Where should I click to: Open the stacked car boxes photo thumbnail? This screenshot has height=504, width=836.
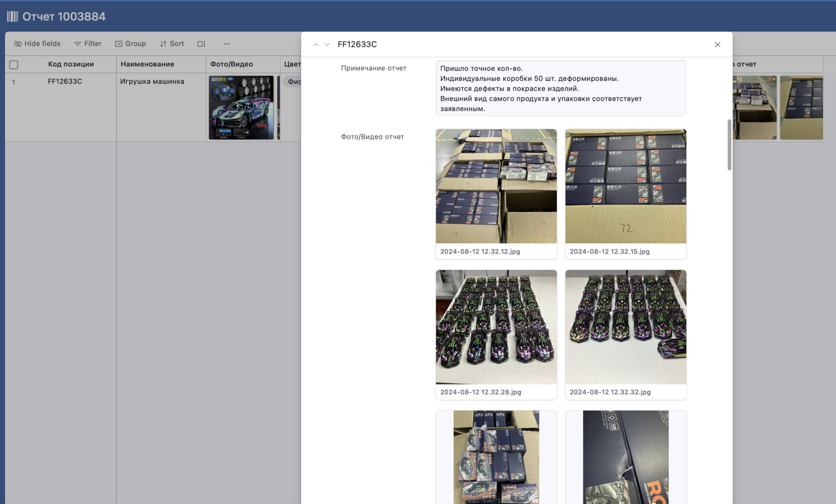[x=496, y=457]
